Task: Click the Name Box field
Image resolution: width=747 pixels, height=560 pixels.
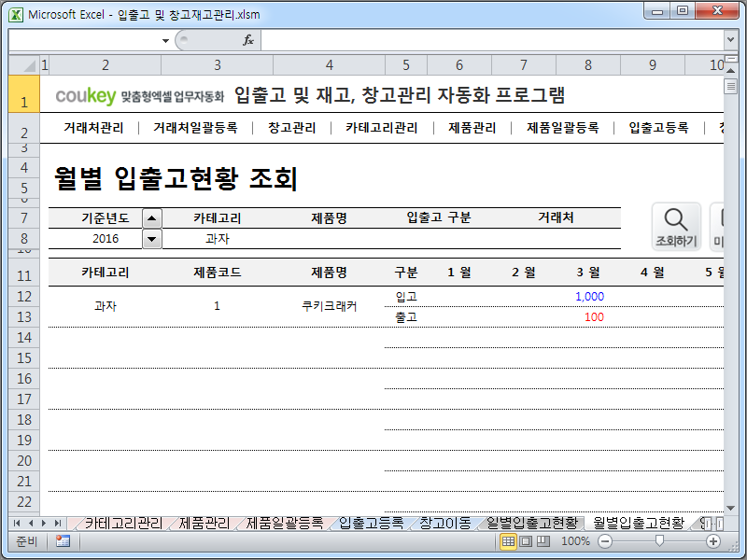Action: (85, 40)
